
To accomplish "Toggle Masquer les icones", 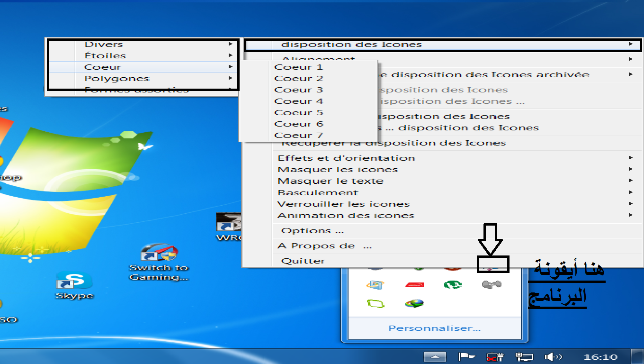I will click(x=337, y=169).
